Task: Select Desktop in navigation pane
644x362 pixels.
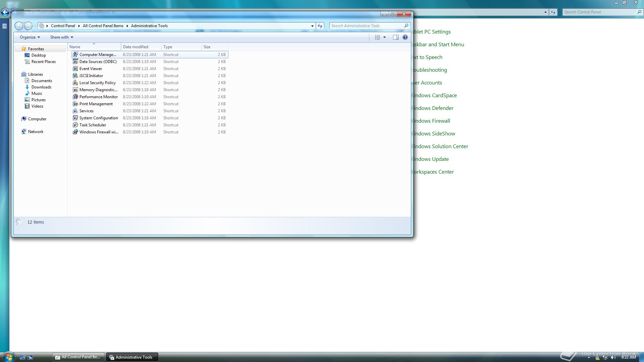Action: [39, 55]
